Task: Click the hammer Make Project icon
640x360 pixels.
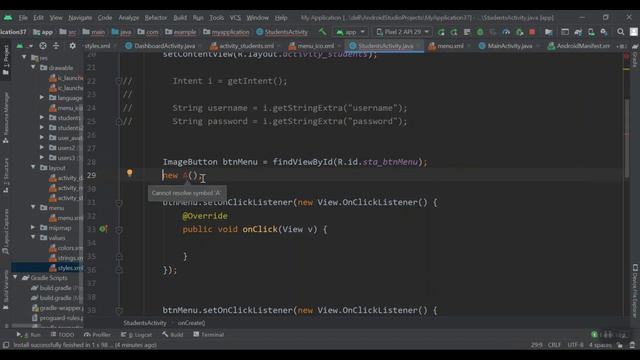Action: pos(322,32)
